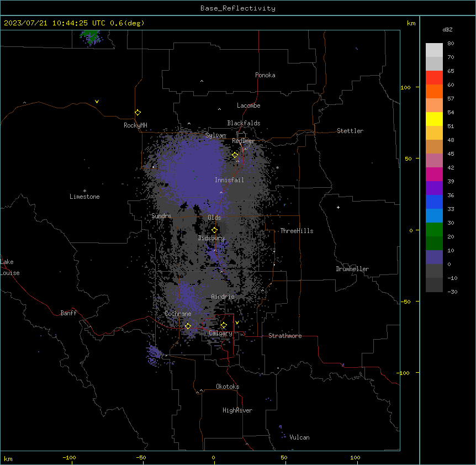476x465 pixels.
Task: Click the Lacombe town label
Action: (x=248, y=105)
